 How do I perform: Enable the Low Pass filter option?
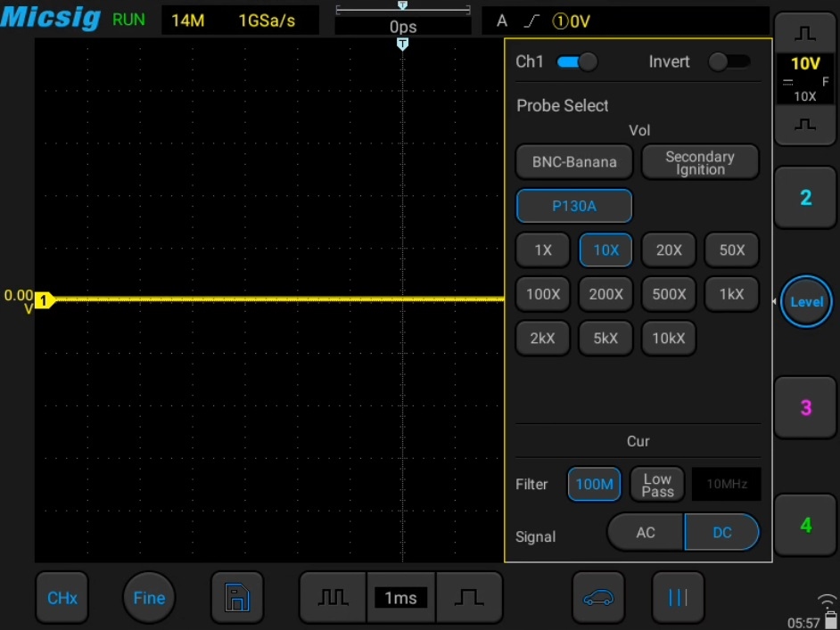coord(657,485)
